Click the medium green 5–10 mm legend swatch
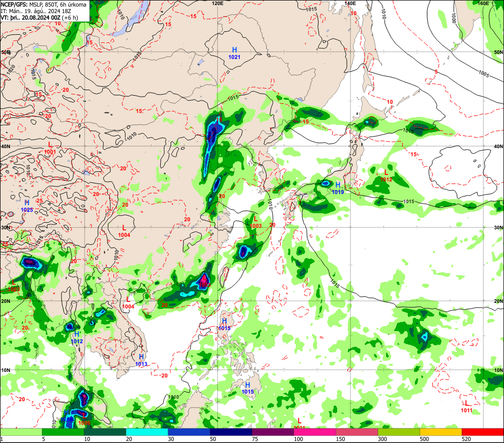Viewport: 504px width, 443px height. point(63,432)
